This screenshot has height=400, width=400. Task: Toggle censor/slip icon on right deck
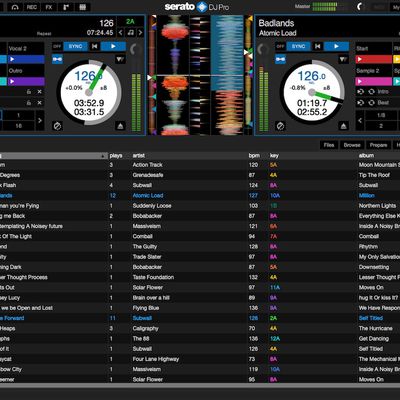click(280, 126)
